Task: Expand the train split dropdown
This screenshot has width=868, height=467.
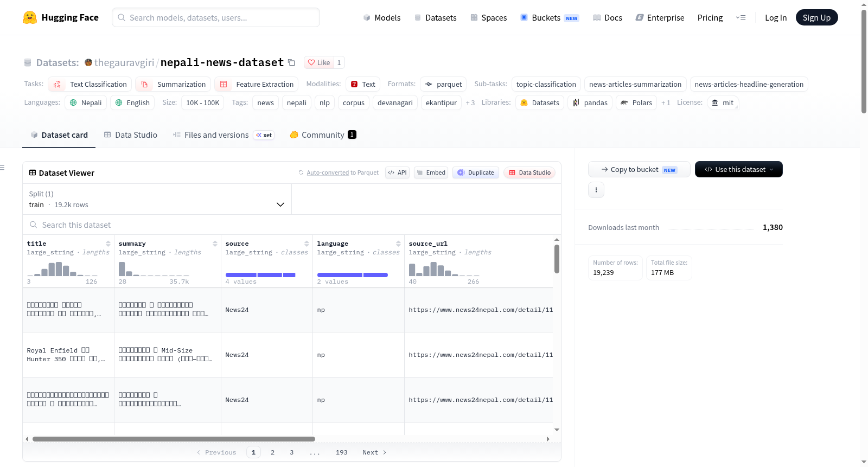Action: [x=157, y=199]
